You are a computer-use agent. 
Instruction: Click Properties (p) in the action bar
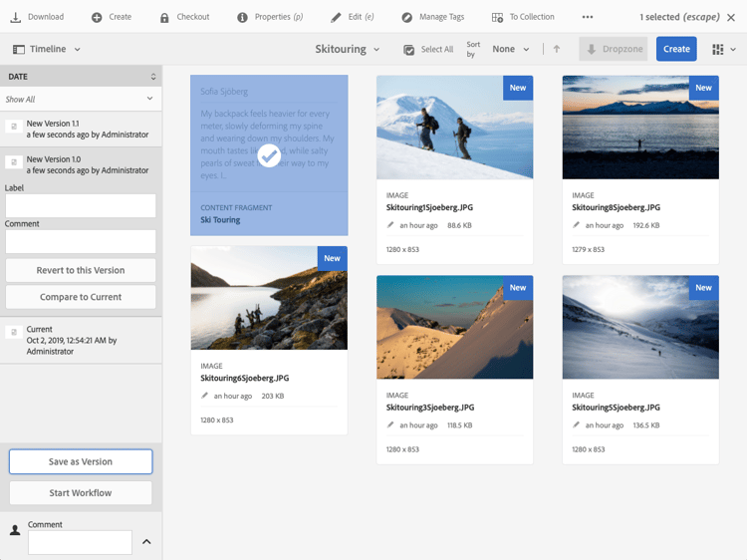coord(279,17)
